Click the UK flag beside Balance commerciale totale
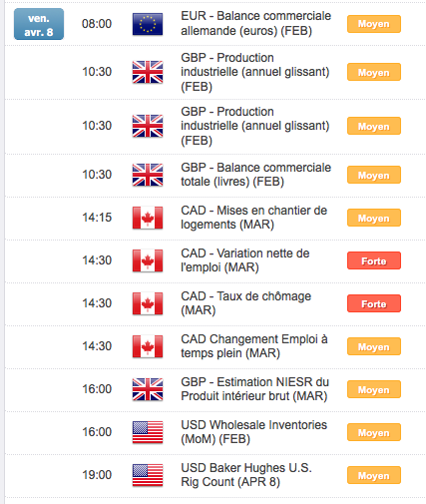This screenshot has width=426, height=504. click(148, 175)
